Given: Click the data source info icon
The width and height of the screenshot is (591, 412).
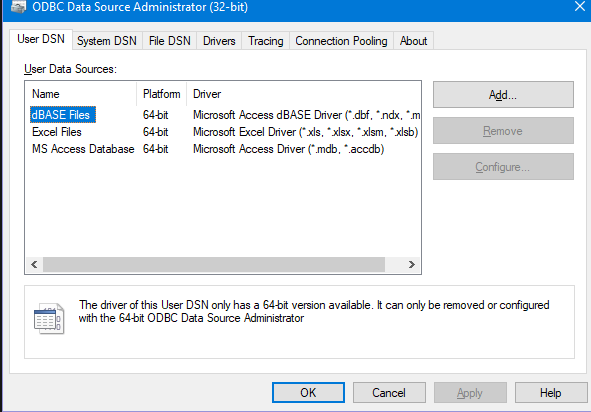Looking at the screenshot, I should (x=49, y=319).
